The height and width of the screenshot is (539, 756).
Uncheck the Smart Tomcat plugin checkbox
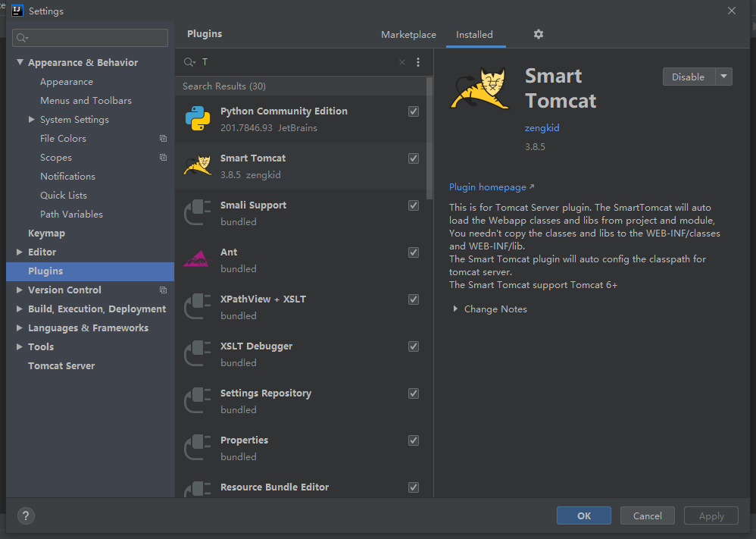[x=414, y=158]
